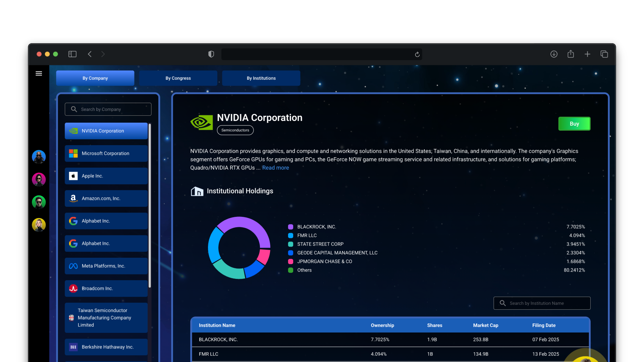Reload the page with refresh icon
Image resolution: width=644 pixels, height=362 pixels.
(x=417, y=54)
